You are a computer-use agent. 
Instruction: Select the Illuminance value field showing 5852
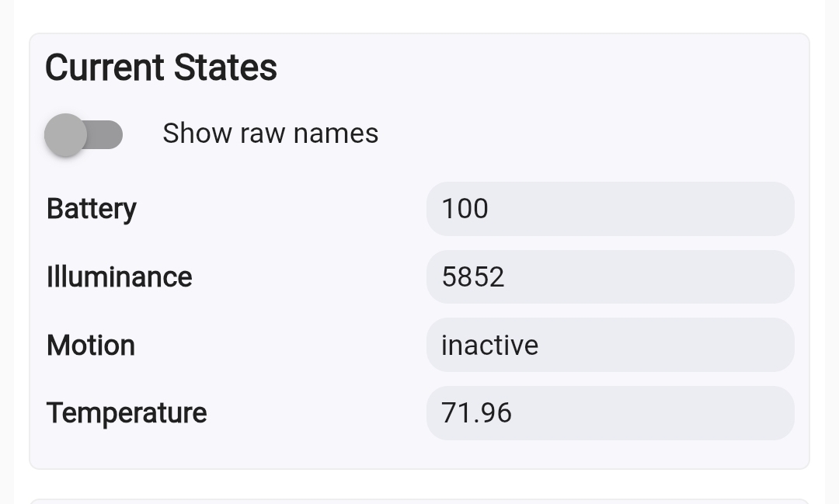610,277
